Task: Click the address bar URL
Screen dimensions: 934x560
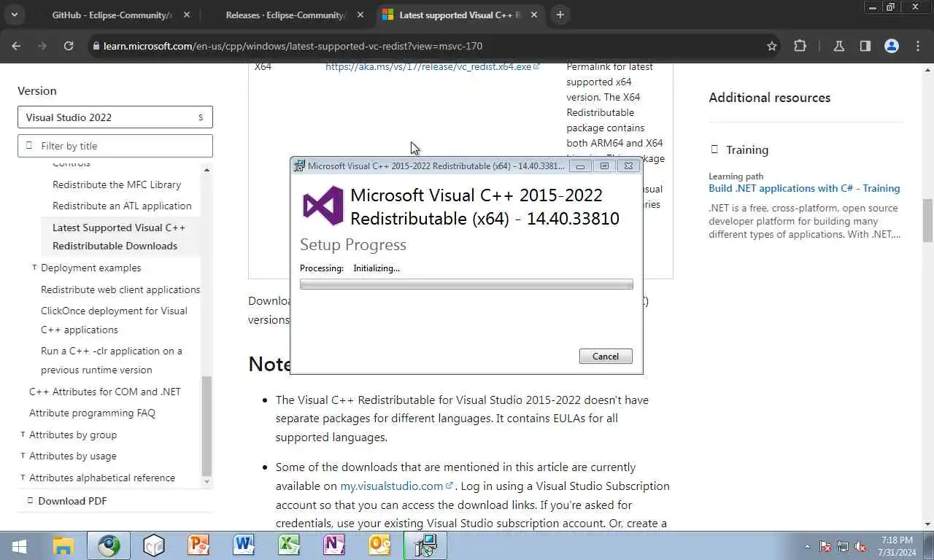Action: click(293, 46)
